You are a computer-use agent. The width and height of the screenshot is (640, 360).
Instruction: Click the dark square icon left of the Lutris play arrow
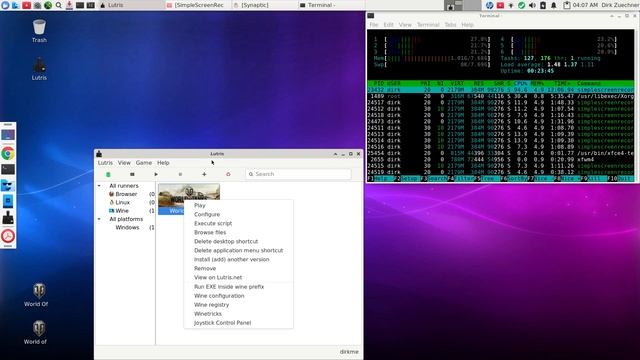pyautogui.click(x=132, y=174)
